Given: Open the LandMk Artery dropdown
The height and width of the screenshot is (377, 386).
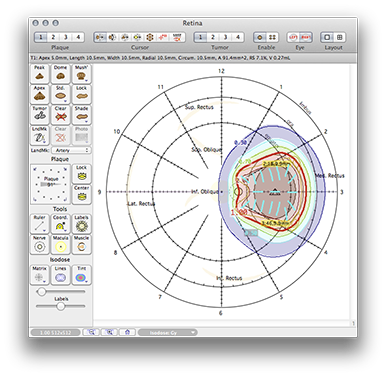Looking at the screenshot, I should 71,150.
